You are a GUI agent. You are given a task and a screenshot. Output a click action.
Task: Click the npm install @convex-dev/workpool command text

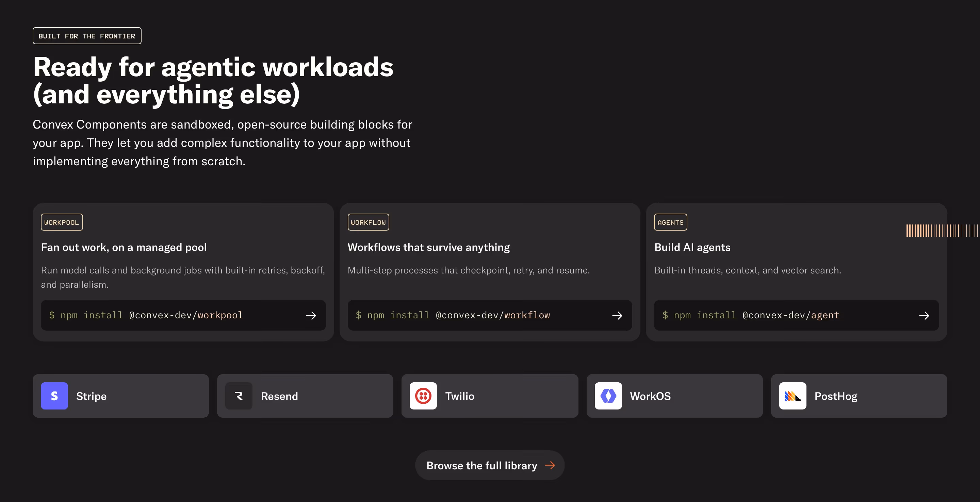(146, 315)
